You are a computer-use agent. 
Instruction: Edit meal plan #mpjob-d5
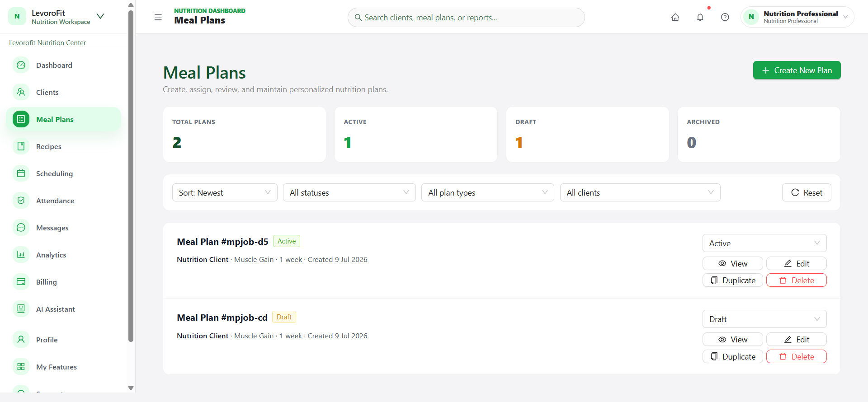point(796,263)
